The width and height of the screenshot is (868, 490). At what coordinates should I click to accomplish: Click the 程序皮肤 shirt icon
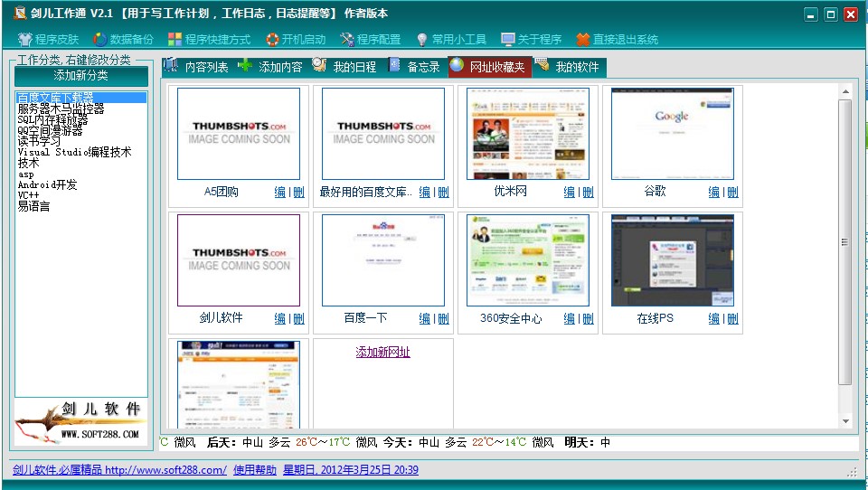[25, 39]
